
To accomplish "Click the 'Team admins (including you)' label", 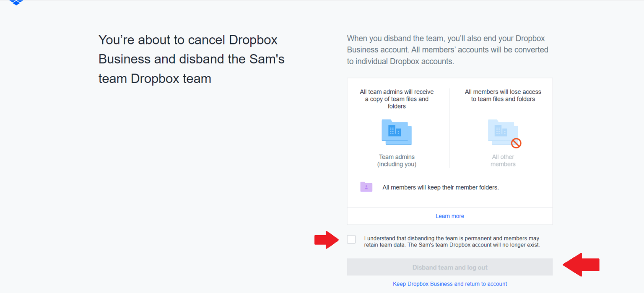I will tap(396, 160).
